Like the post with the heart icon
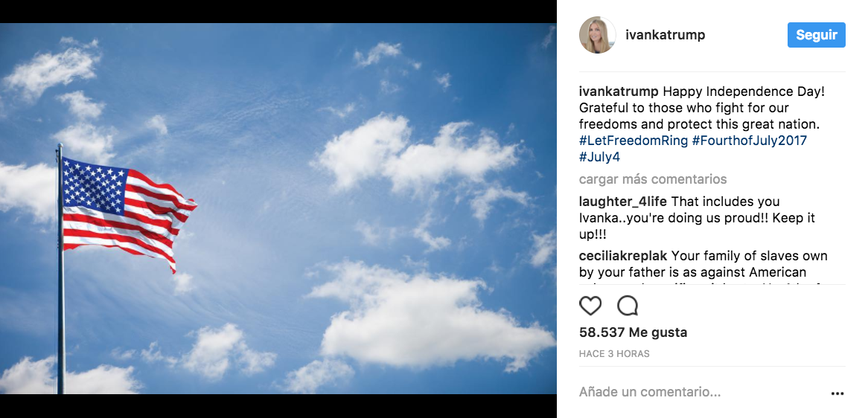The width and height of the screenshot is (868, 418). [x=590, y=305]
